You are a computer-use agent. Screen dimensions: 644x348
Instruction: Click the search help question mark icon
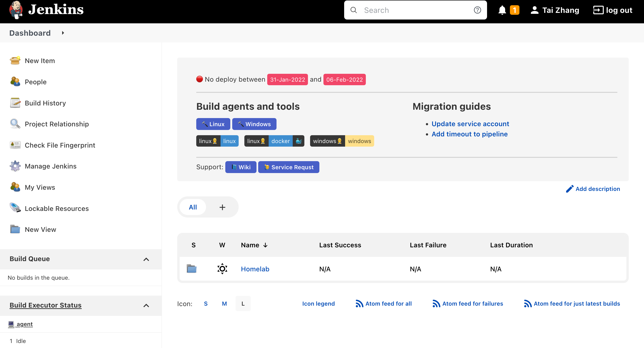[477, 10]
